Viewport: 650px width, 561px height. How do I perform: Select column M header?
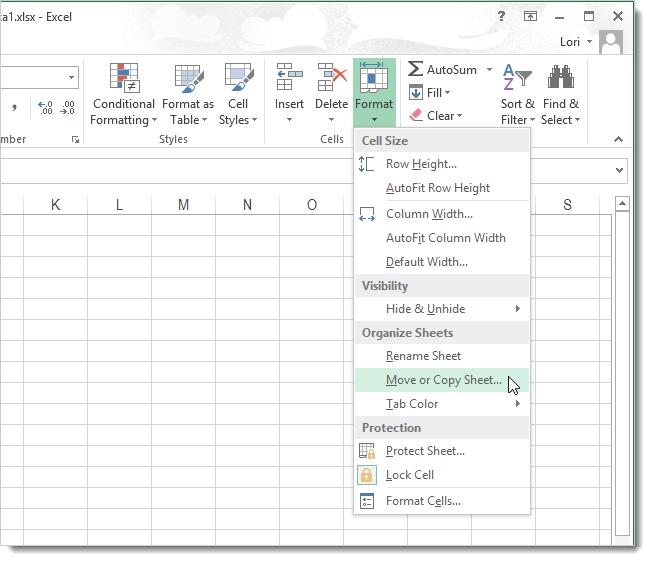click(184, 204)
